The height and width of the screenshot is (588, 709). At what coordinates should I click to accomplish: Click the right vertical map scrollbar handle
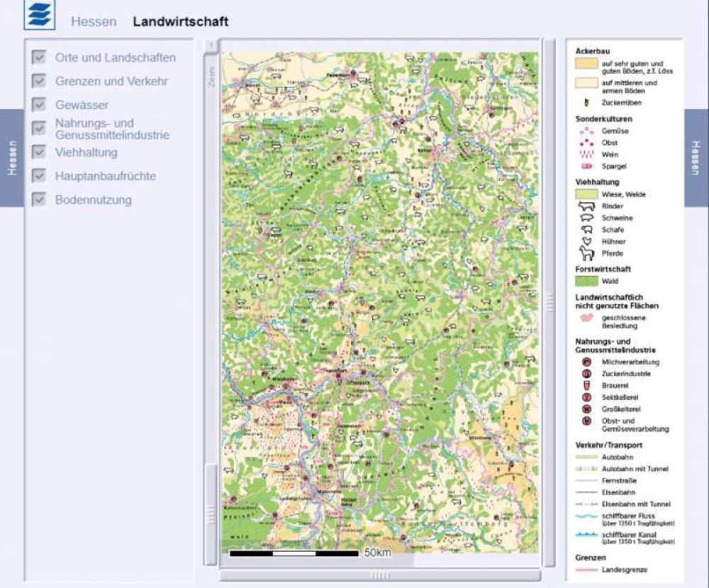point(549,303)
